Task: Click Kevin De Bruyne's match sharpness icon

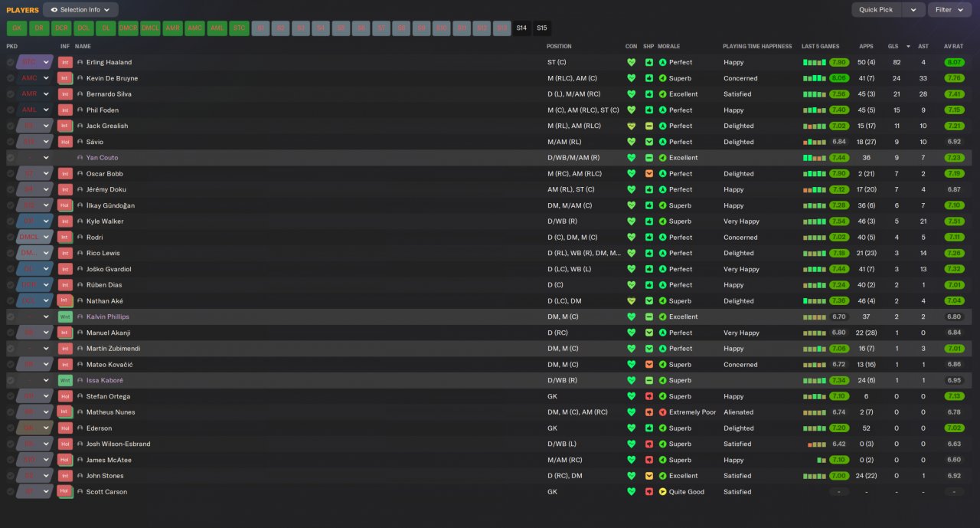Action: pos(649,78)
